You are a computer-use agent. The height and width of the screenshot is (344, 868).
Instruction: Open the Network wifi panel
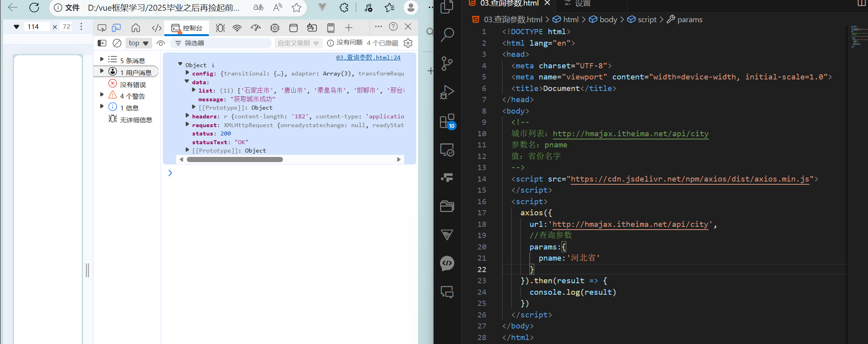[x=237, y=28]
